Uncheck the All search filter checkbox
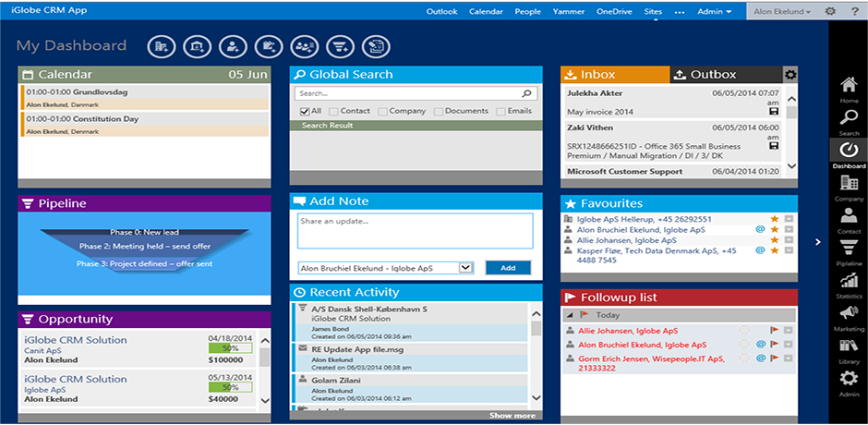The image size is (868, 425). (x=305, y=112)
